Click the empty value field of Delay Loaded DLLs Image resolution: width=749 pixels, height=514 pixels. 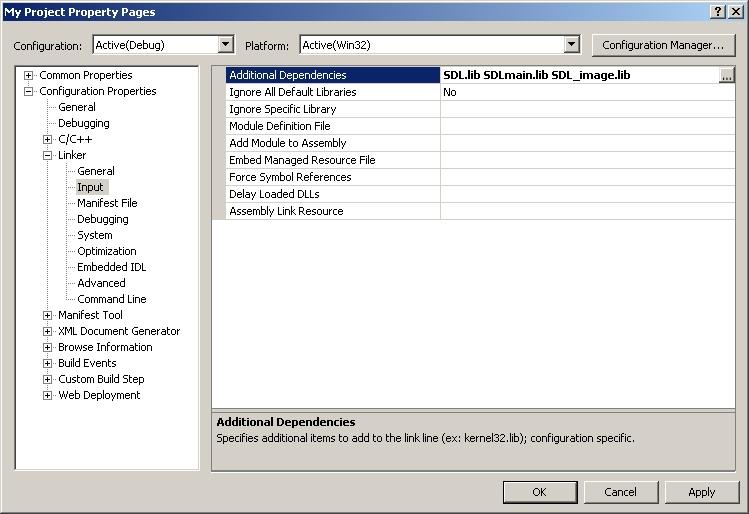coord(588,194)
